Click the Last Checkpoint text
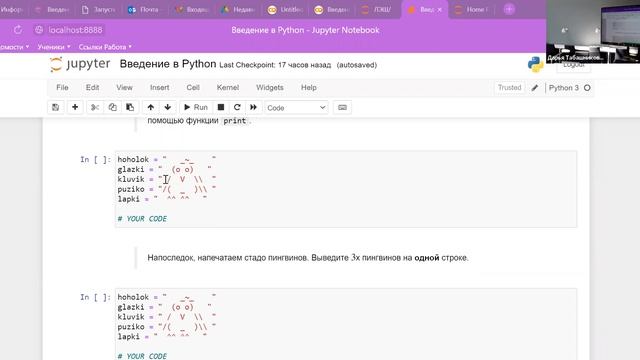Screen dimensions: 640x360 275,65
